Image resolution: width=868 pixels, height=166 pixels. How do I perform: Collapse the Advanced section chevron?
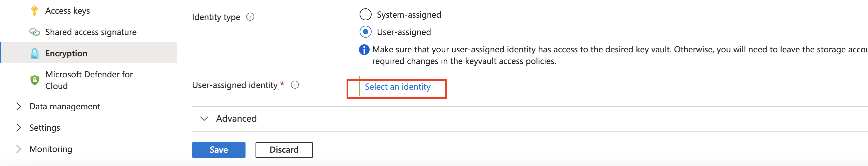tap(204, 119)
